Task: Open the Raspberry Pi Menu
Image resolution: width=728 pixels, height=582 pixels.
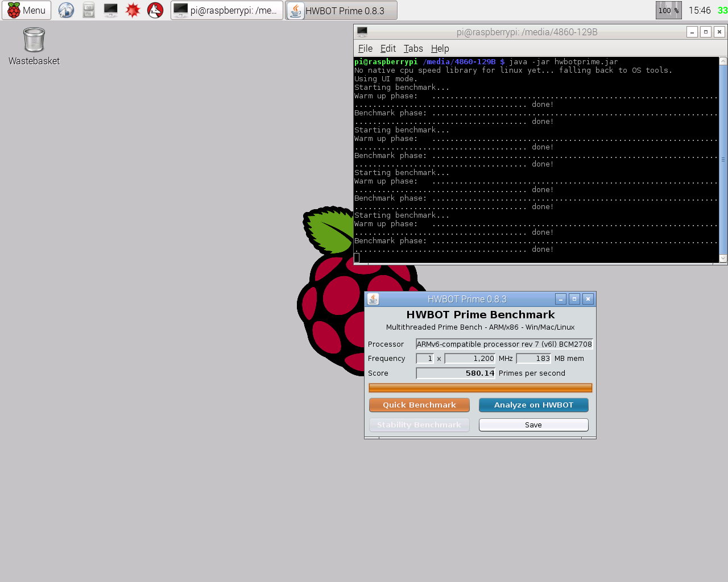Action: pyautogui.click(x=27, y=10)
